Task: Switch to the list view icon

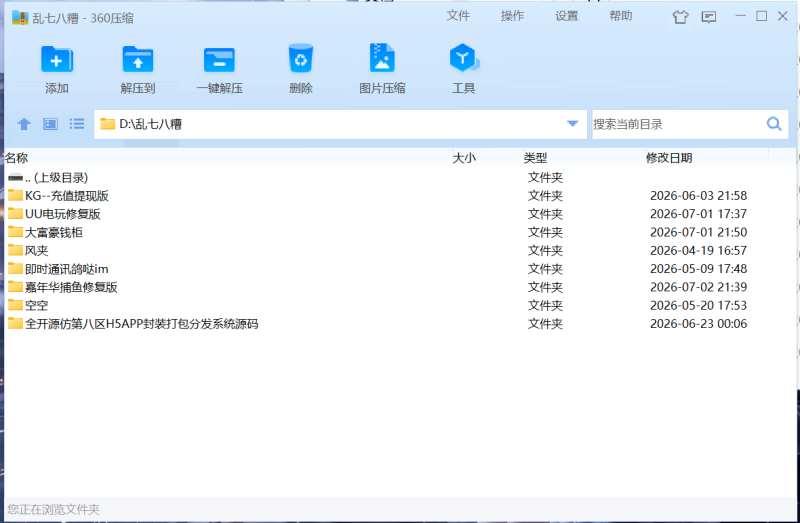Action: 77,124
